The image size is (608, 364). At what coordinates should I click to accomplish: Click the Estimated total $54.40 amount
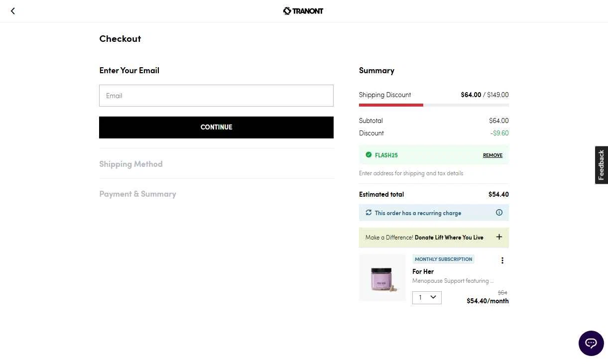[x=498, y=194]
